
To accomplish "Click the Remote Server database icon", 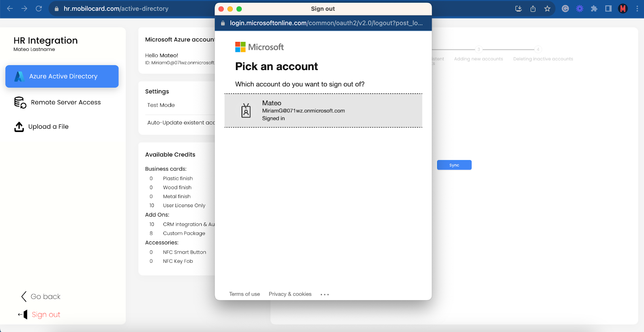I will click(20, 103).
